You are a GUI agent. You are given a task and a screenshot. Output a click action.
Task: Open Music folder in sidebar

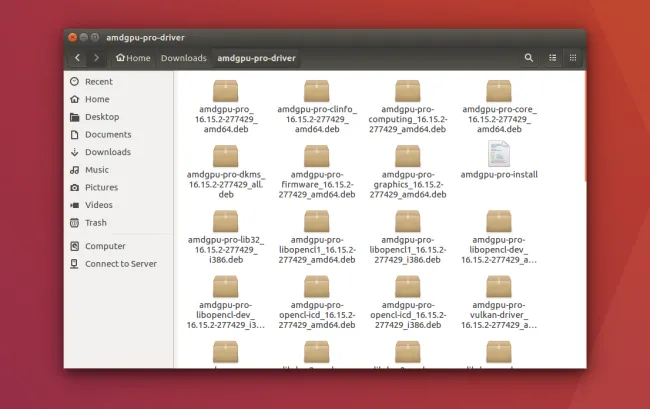click(97, 170)
